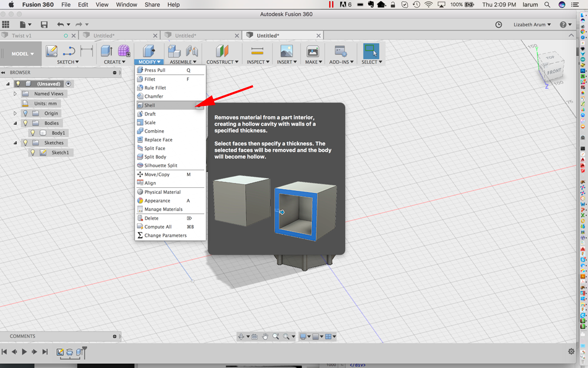The width and height of the screenshot is (588, 368).
Task: Collapse the Bodies folder tree node
Action: click(15, 123)
